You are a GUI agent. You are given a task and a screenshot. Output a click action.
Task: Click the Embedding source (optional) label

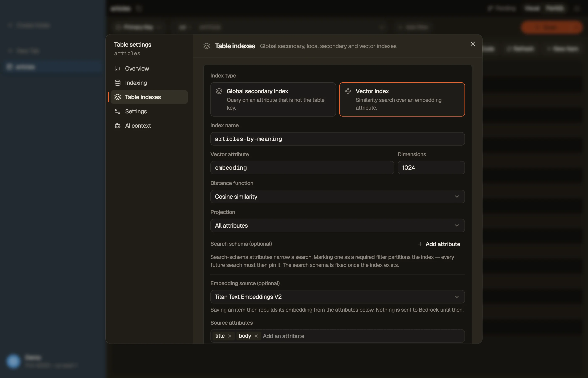point(245,283)
